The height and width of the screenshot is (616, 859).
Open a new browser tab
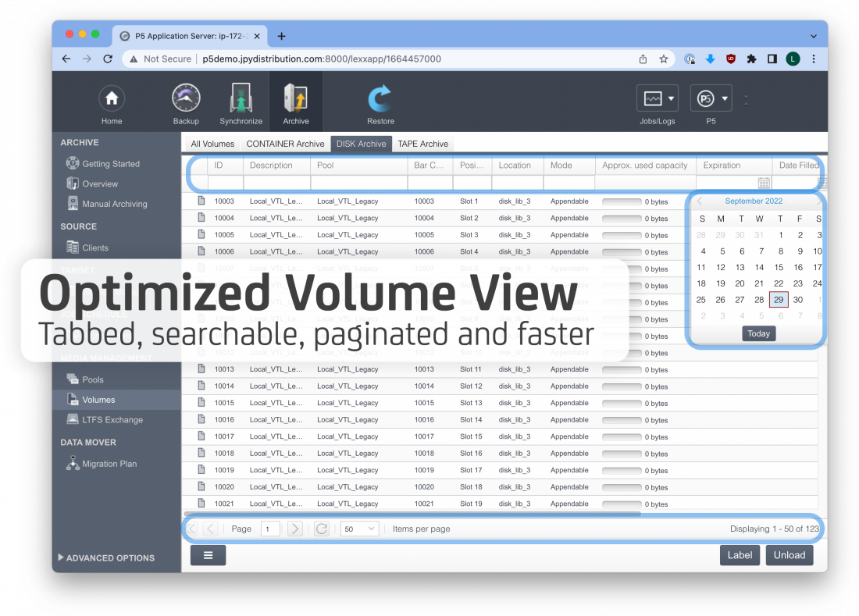(x=282, y=36)
